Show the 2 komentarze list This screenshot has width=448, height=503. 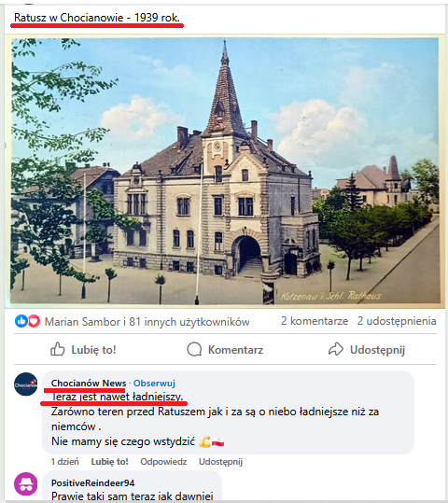[315, 321]
